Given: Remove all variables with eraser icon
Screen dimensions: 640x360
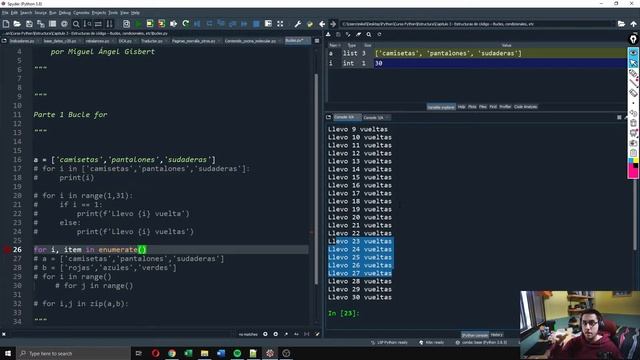Looking at the screenshot, I should (x=359, y=35).
